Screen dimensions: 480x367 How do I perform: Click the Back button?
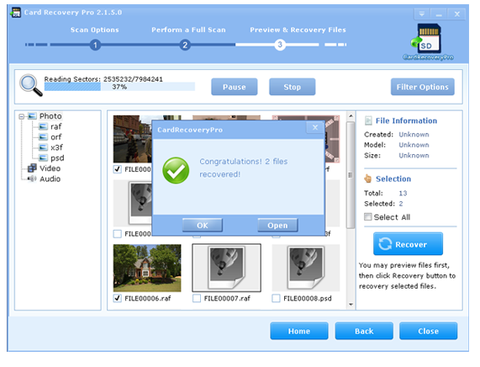[364, 331]
